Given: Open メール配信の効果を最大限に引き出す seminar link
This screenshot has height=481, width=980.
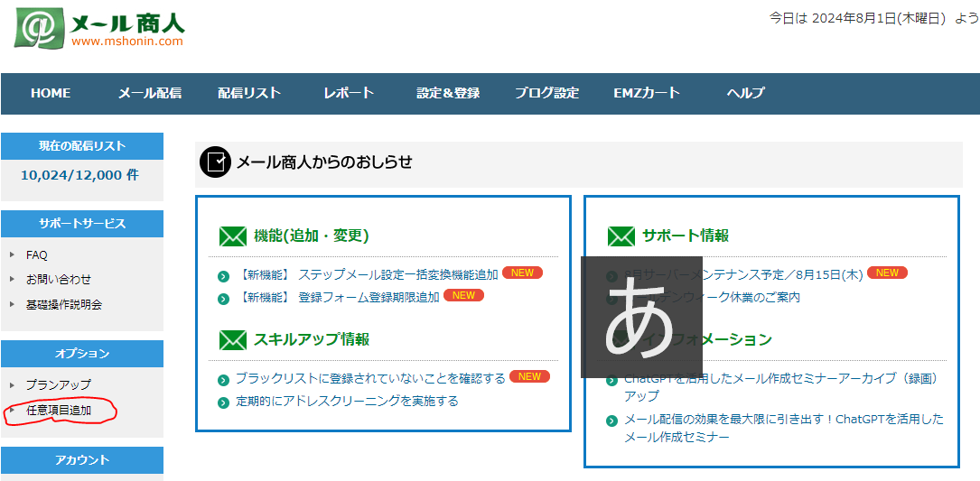Looking at the screenshot, I should click(784, 428).
